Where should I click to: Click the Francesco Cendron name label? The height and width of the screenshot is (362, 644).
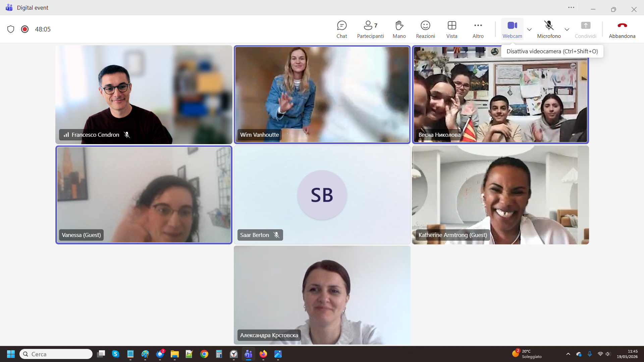(95, 135)
